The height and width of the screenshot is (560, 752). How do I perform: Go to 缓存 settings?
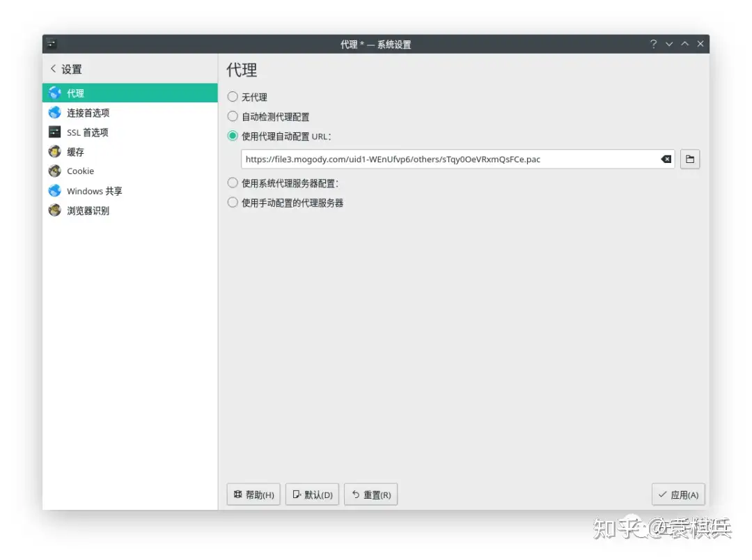point(130,152)
